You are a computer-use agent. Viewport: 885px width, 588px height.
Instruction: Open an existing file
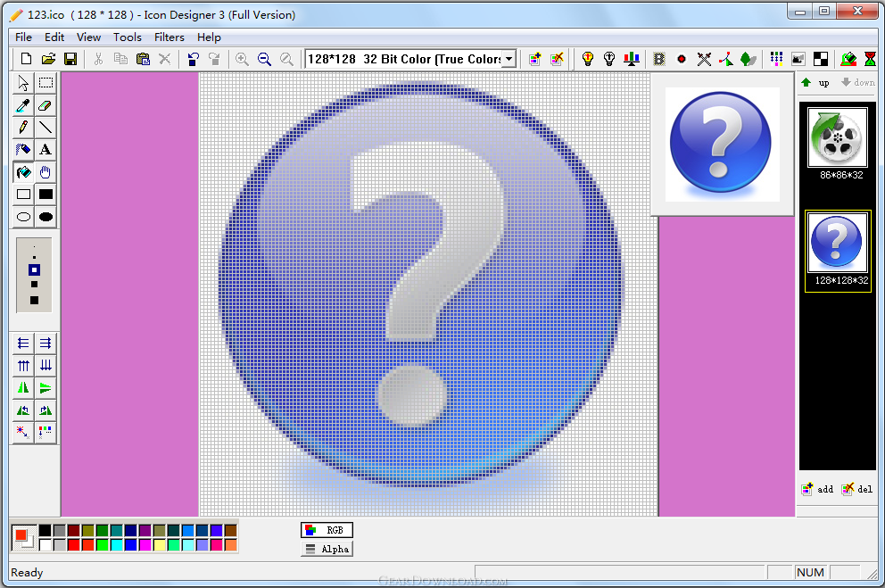pyautogui.click(x=48, y=59)
